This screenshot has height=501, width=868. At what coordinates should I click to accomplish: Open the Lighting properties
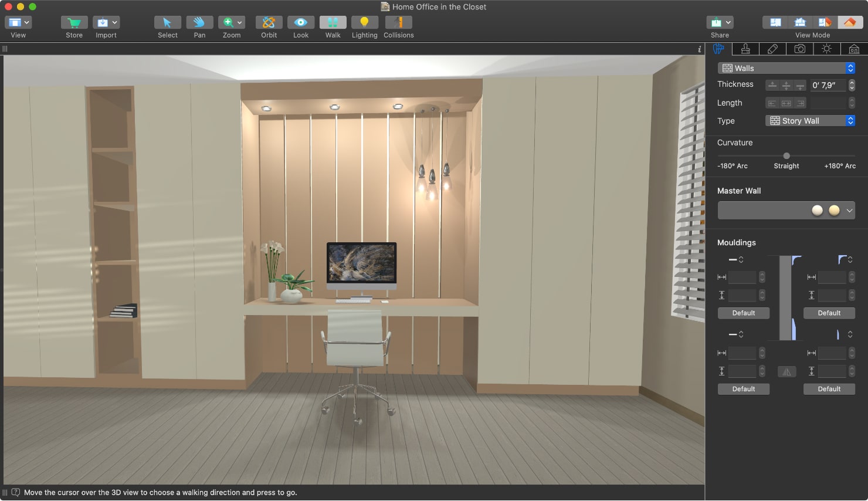[x=364, y=23]
